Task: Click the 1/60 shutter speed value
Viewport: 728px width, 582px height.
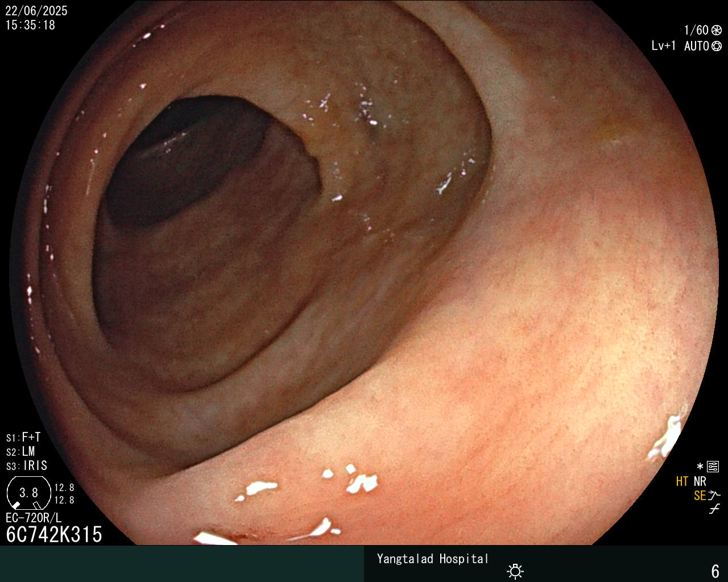Action: pyautogui.click(x=697, y=31)
